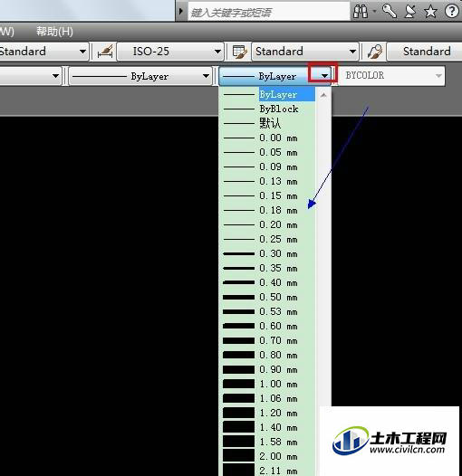The image size is (462, 476).
Task: Choose 0.53 mm lineweight
Action: 267,312
